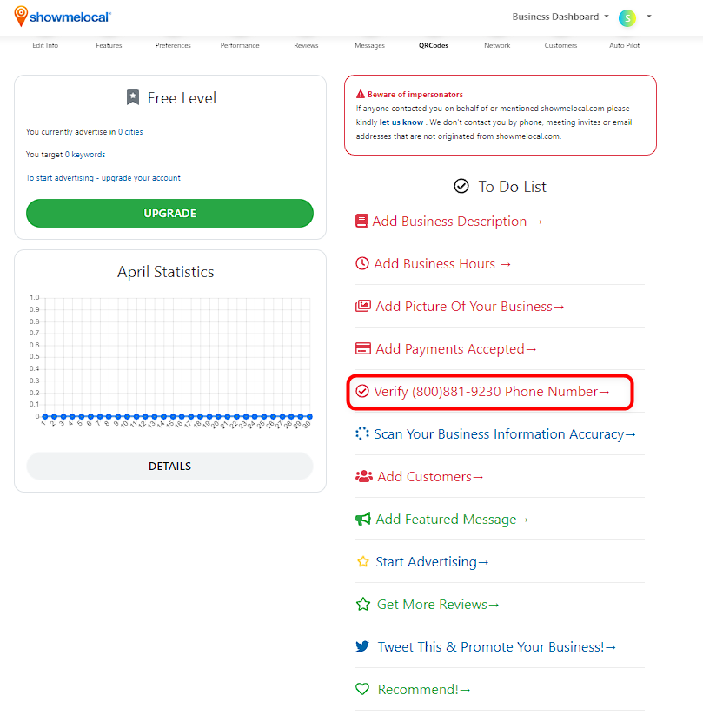Click Verify (800)881-9230 Phone Number link
The image size is (703, 728).
(x=492, y=392)
